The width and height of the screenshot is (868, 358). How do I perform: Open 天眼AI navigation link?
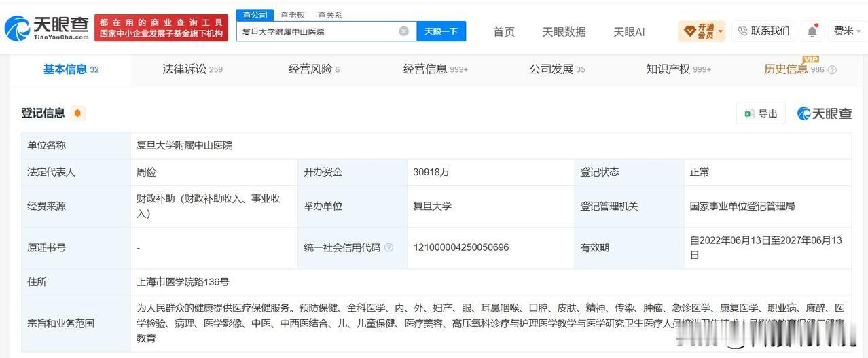629,31
